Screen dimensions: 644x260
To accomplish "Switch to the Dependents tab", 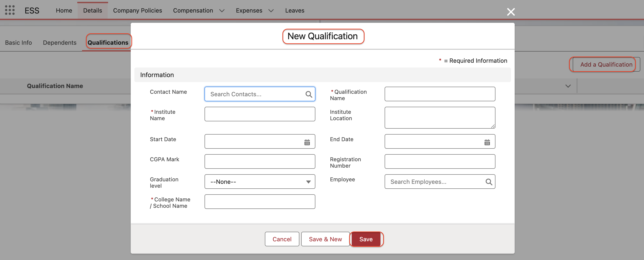I will click(59, 43).
